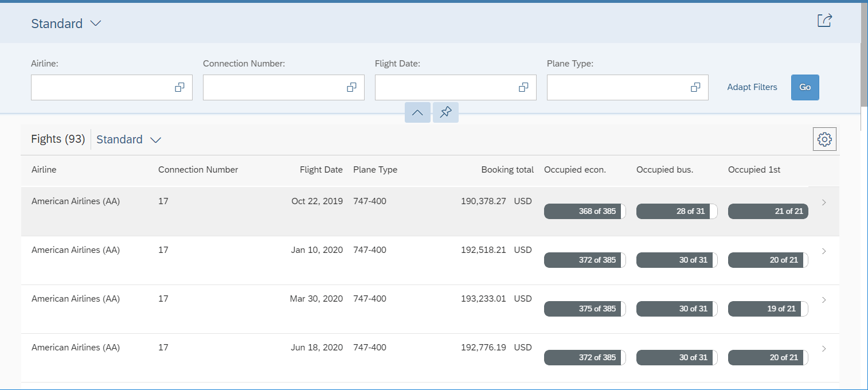Click the first-class occupancy bar showing 21 of 21
This screenshot has height=390, width=868.
click(x=768, y=211)
